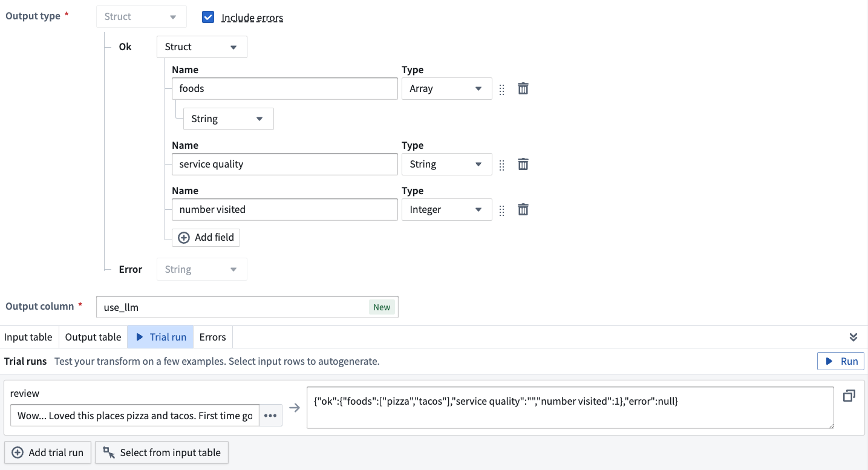Screen dimensions: 868x470
Task: Open the Errors tab
Action: click(x=213, y=337)
